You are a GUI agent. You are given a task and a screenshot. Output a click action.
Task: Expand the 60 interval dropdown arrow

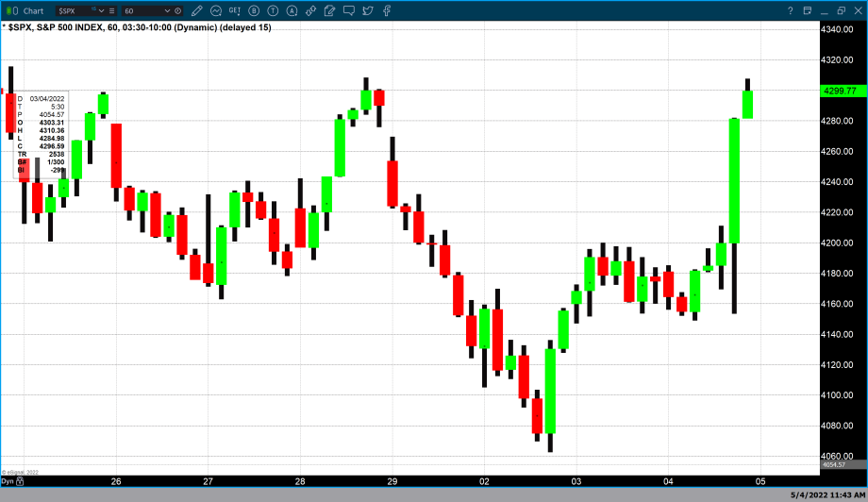167,10
